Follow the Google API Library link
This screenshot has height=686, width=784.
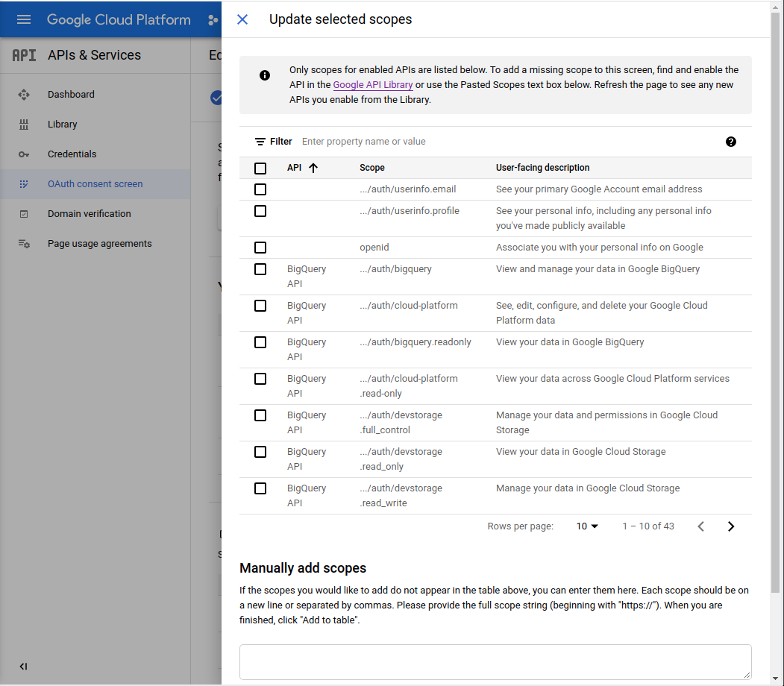coord(373,85)
